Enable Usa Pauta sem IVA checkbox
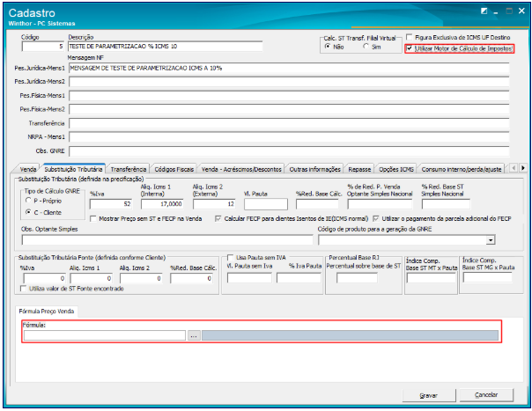Viewport: 532px width, 411px height. pos(231,257)
